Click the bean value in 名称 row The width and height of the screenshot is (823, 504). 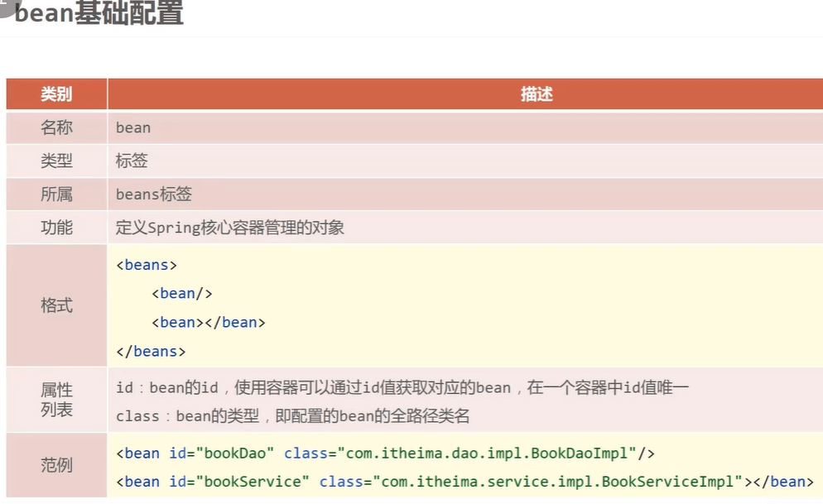(x=133, y=128)
